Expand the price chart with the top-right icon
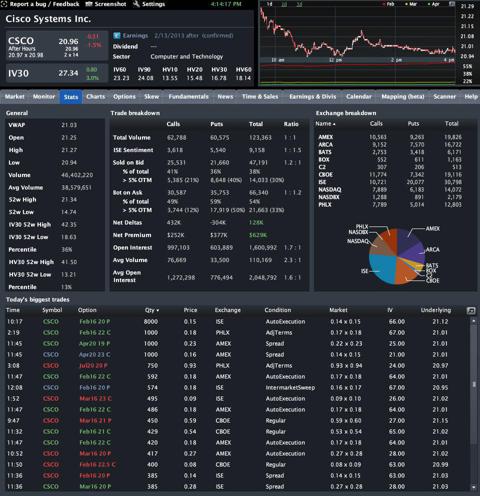Image resolution: width=480 pixels, height=496 pixels. coord(452,4)
